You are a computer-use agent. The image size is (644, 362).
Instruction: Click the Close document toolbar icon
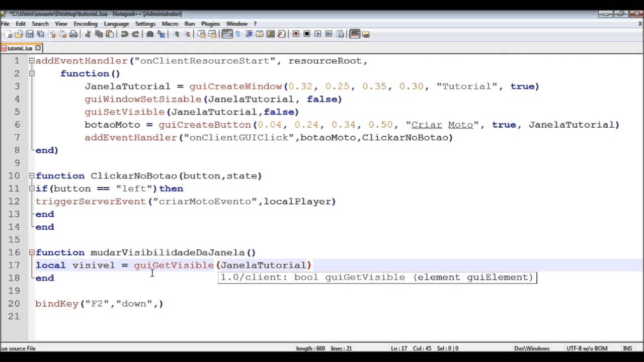[52, 34]
